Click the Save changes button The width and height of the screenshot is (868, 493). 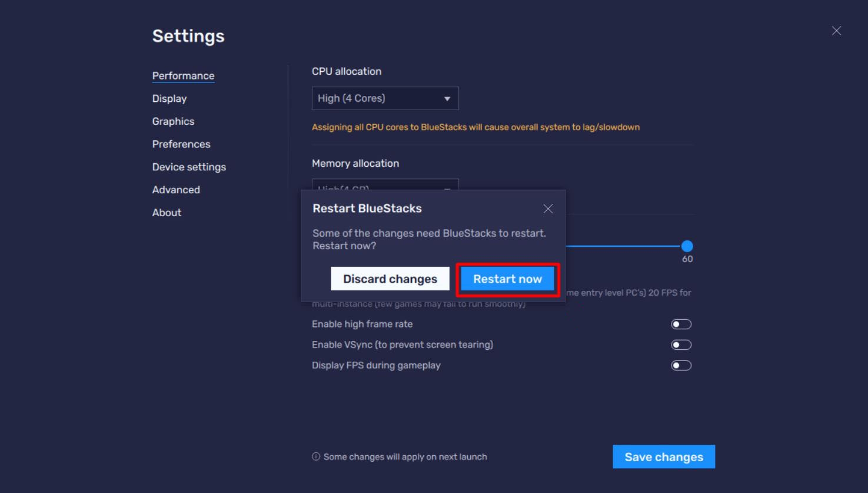pos(663,457)
